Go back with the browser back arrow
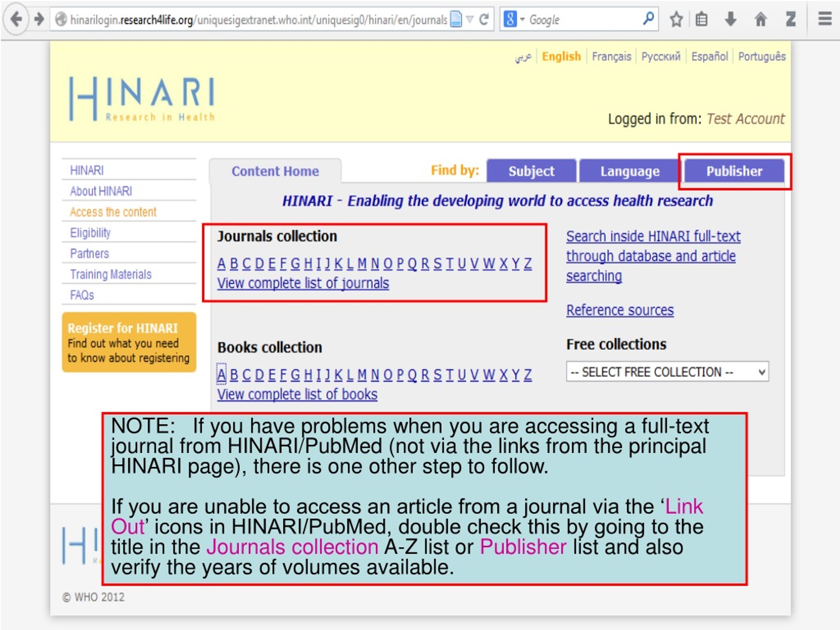 (16, 19)
